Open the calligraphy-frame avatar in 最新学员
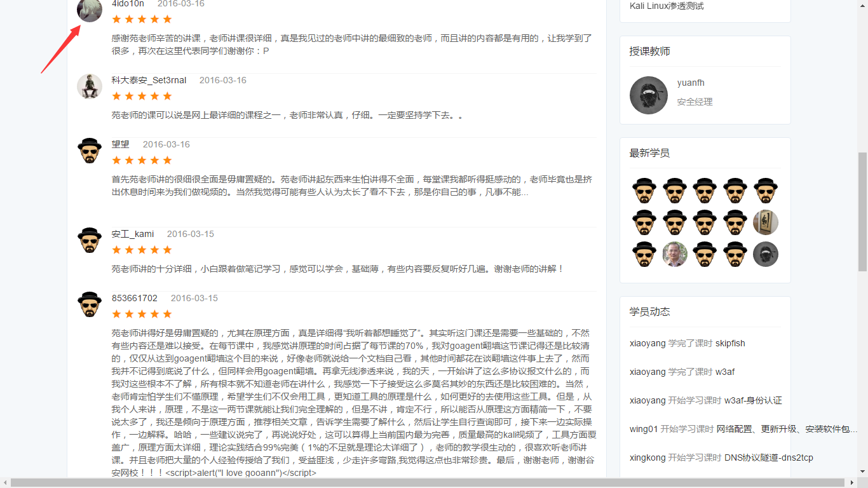This screenshot has height=488, width=868. (766, 222)
